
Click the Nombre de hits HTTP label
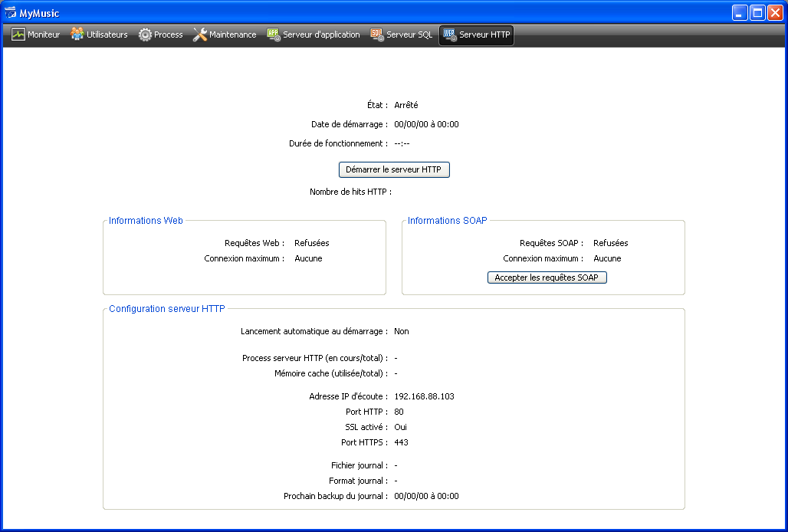click(x=350, y=192)
